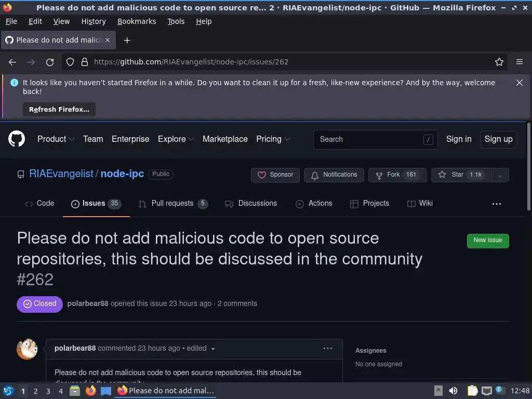This screenshot has width=532, height=399.
Task: Expand the Star lists dropdown arrow
Action: (x=500, y=176)
